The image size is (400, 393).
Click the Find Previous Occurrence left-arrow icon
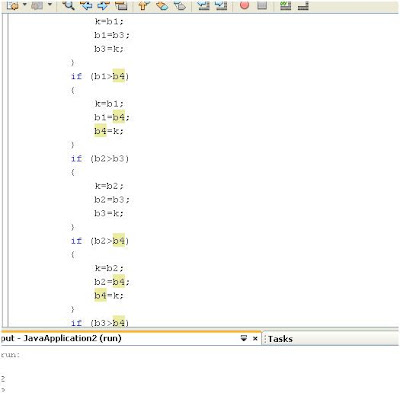pyautogui.click(x=86, y=5)
